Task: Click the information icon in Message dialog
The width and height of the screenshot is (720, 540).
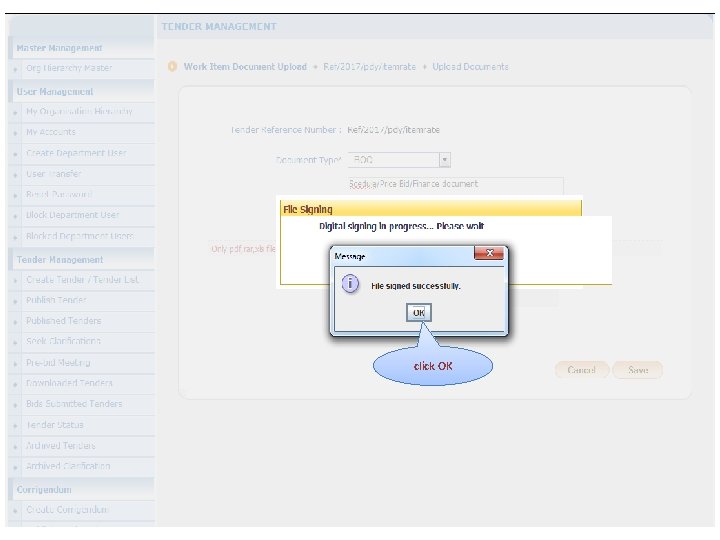Action: tap(350, 283)
